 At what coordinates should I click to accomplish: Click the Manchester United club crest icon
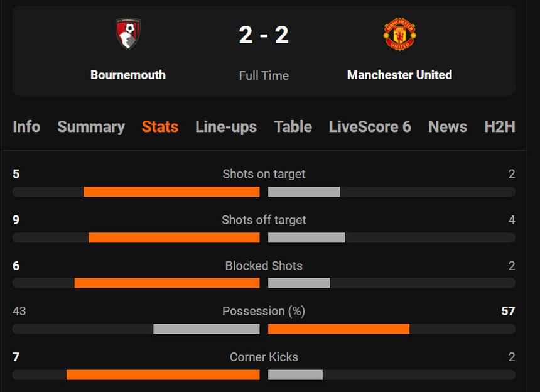click(399, 34)
